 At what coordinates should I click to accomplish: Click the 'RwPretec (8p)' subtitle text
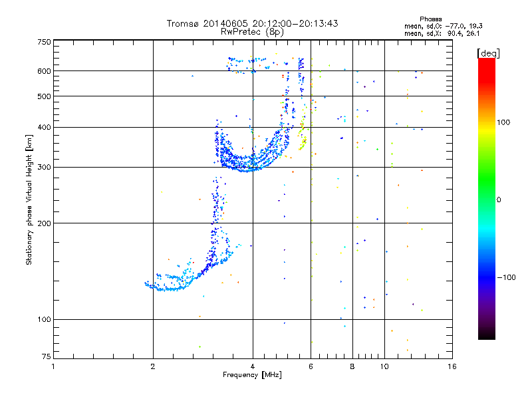pyautogui.click(x=252, y=32)
